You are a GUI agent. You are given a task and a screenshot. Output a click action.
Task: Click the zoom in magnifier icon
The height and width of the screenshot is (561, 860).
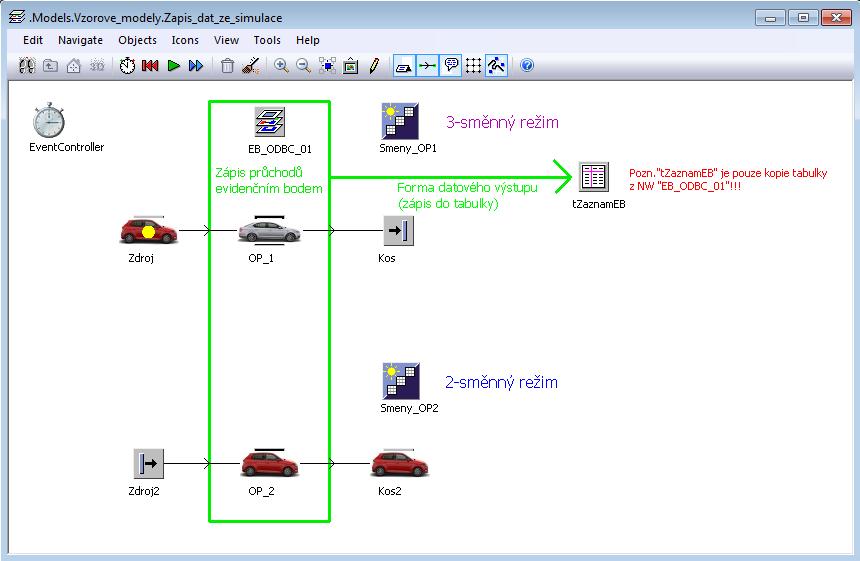click(x=281, y=66)
